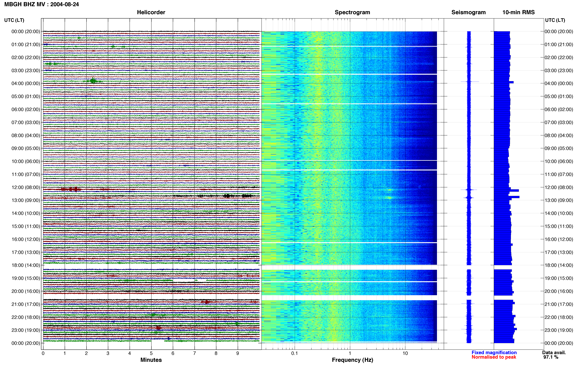The image size is (588, 368).
Task: Click Helicorder time label 13:00 (09:00)
Action: point(26,200)
